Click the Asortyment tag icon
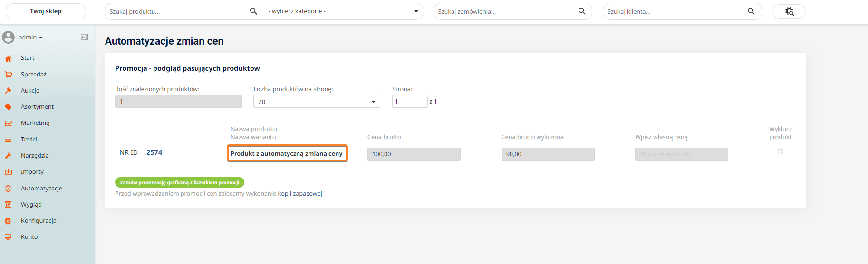 coord(8,107)
